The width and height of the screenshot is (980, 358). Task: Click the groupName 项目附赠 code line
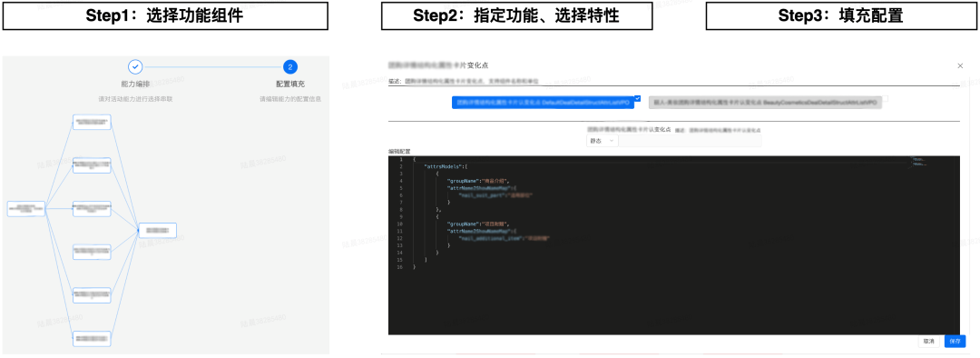479,224
